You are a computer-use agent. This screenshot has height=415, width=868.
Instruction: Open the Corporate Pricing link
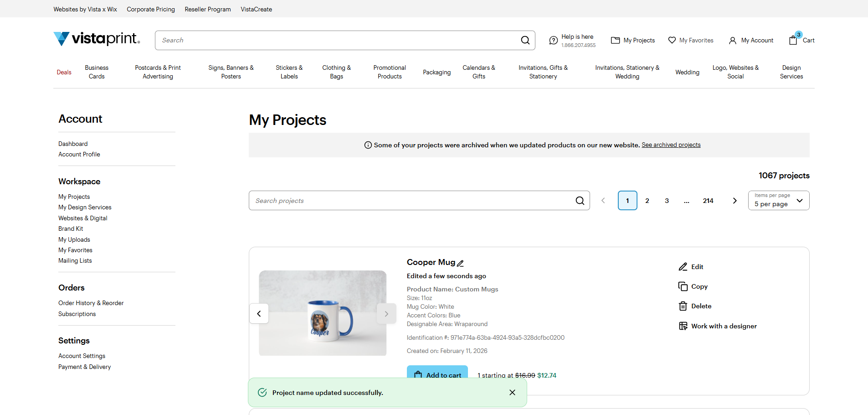pyautogui.click(x=151, y=9)
